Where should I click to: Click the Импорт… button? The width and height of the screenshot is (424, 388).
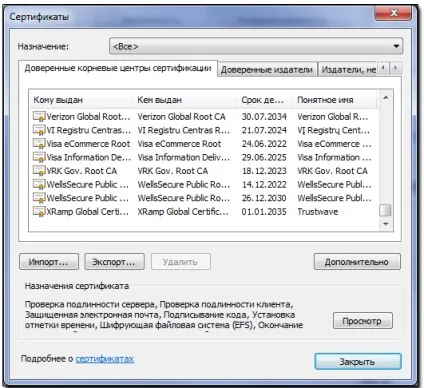(49, 262)
